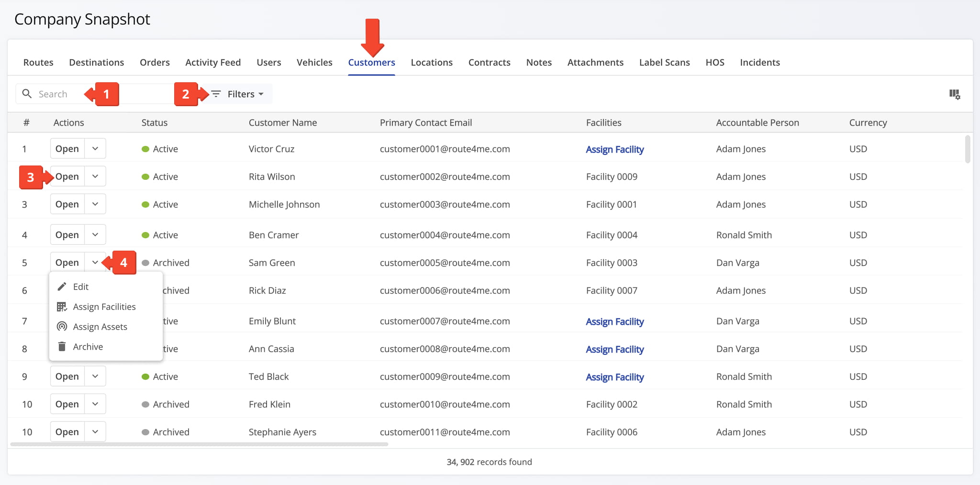Click Assign Facility link for Victor Cruz
This screenshot has height=485, width=980.
[615, 149]
